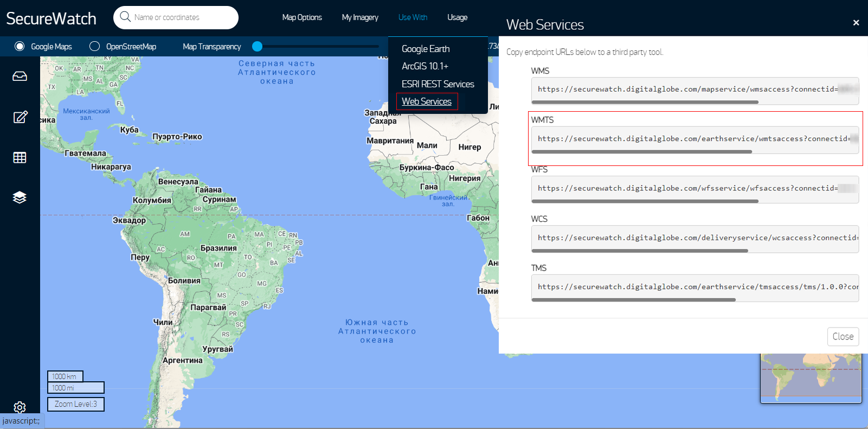Click the Суринам label on the map
The image size is (868, 429).
[219, 200]
